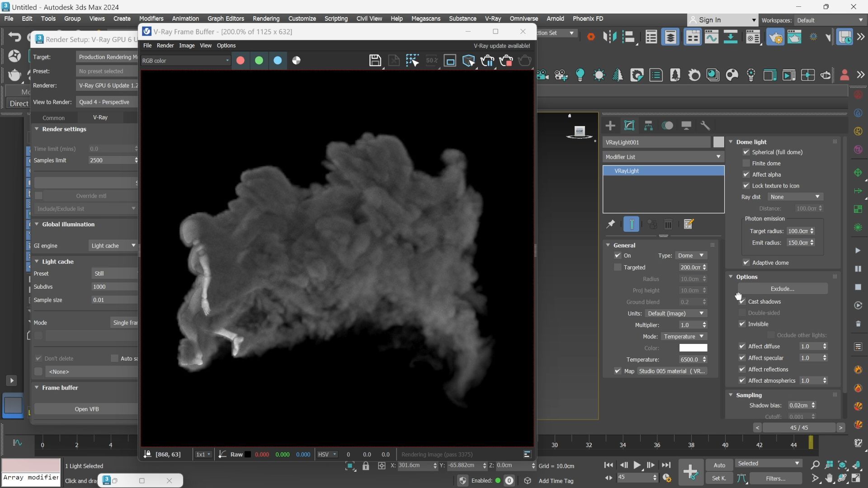Open the Rendering menu
Image resolution: width=868 pixels, height=488 pixels.
(266, 19)
